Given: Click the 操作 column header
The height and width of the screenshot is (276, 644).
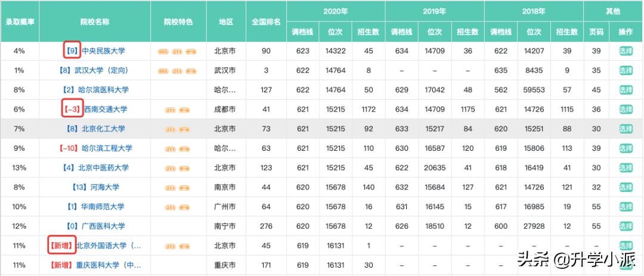Looking at the screenshot, I should coord(626,32).
